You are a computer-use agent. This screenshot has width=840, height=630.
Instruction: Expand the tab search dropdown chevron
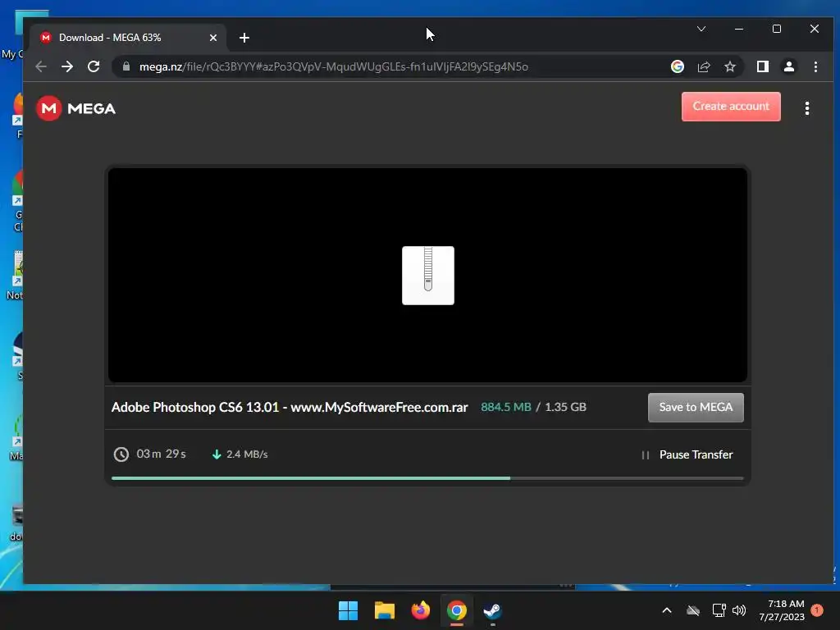pyautogui.click(x=701, y=29)
